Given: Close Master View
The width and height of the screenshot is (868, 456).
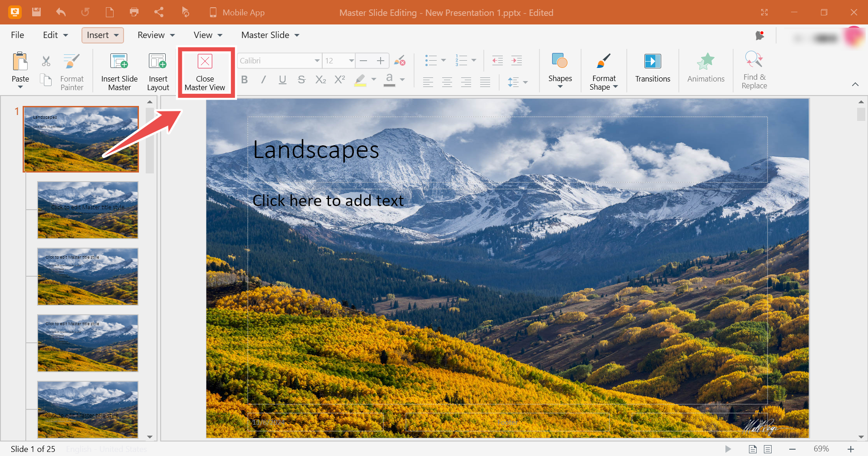Looking at the screenshot, I should (205, 72).
